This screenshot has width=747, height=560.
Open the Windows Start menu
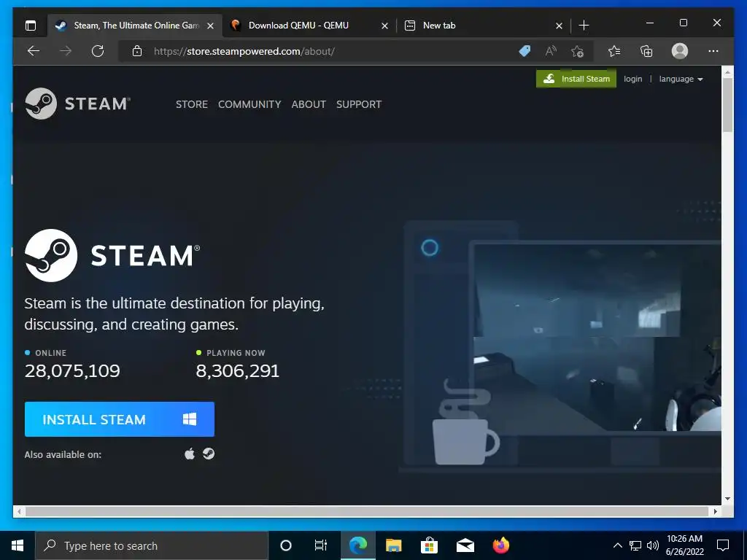[x=18, y=545]
